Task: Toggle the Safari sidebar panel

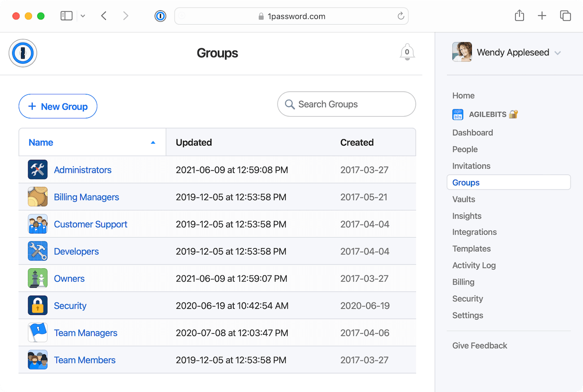Action: coord(66,15)
